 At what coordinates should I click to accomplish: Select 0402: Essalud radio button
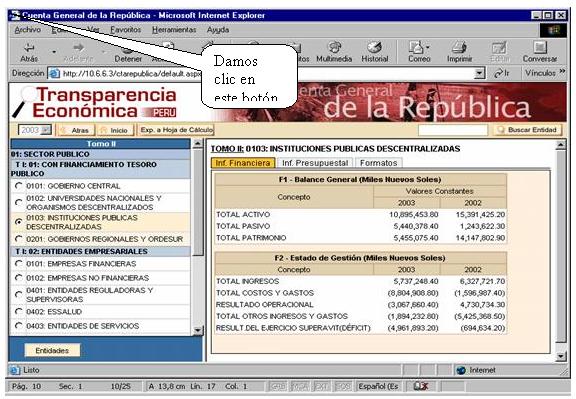(18, 312)
